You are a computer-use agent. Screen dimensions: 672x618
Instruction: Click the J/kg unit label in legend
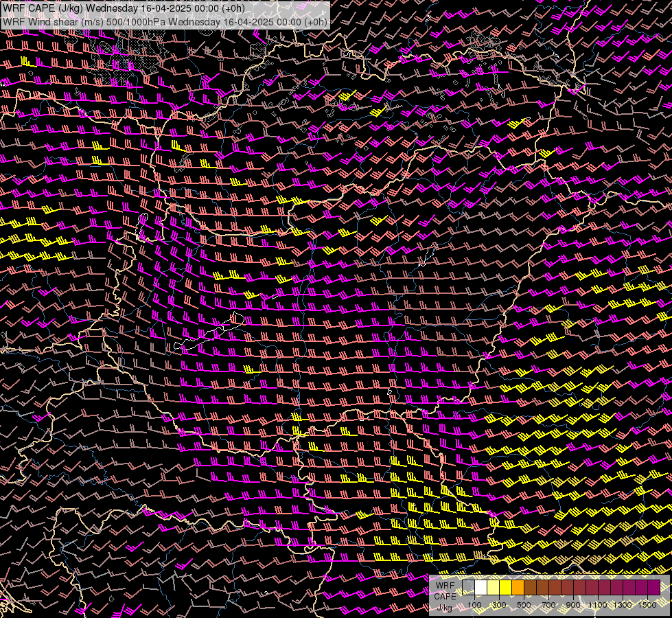445,608
